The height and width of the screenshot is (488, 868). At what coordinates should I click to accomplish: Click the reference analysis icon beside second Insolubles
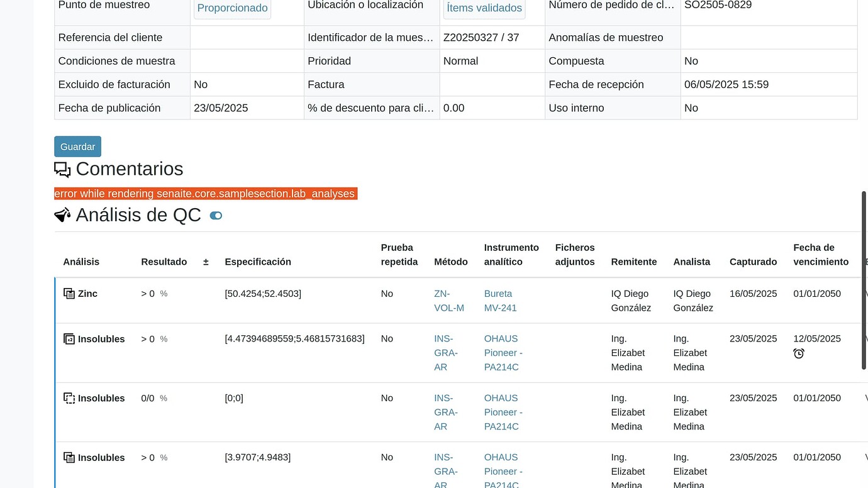[x=69, y=338]
